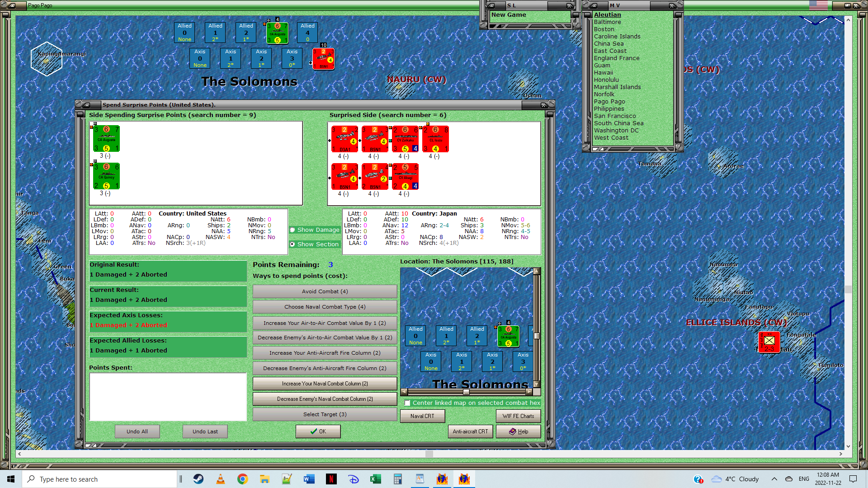Click the CV Akagi carrier counter
This screenshot has width=868, height=488.
pyautogui.click(x=405, y=176)
